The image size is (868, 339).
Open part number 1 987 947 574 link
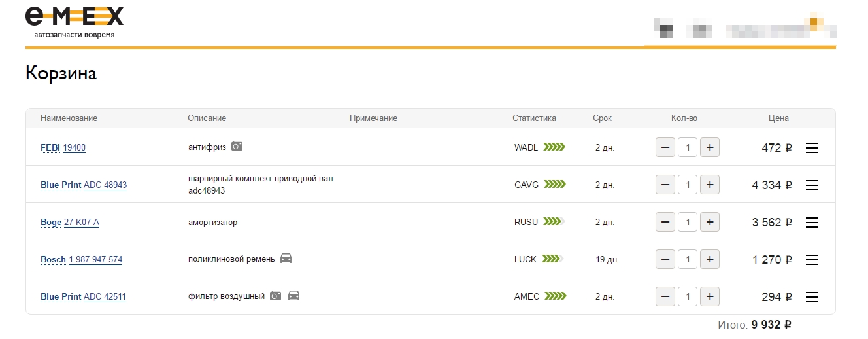click(95, 260)
